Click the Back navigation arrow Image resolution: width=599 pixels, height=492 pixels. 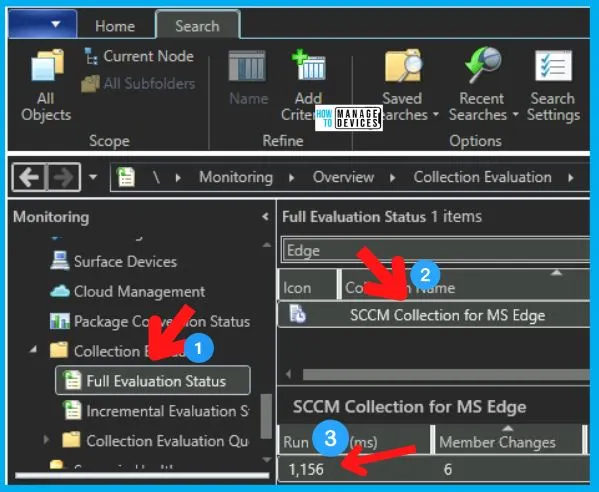(x=30, y=177)
